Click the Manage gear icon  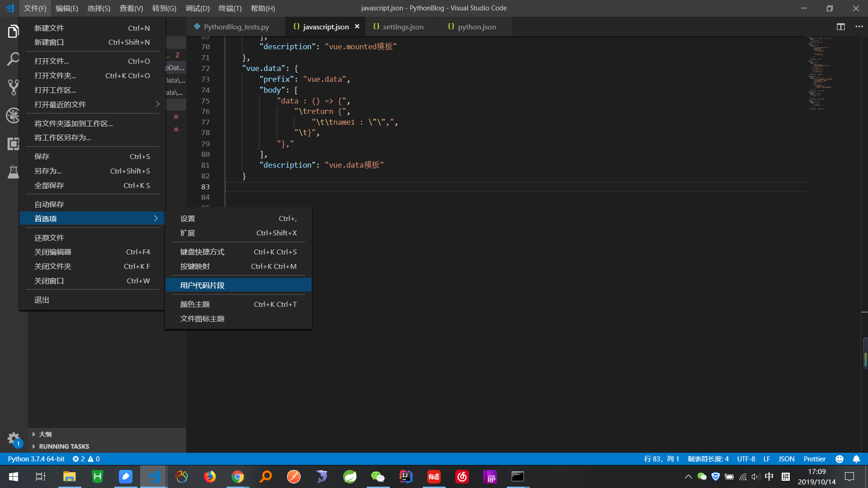coord(13,438)
